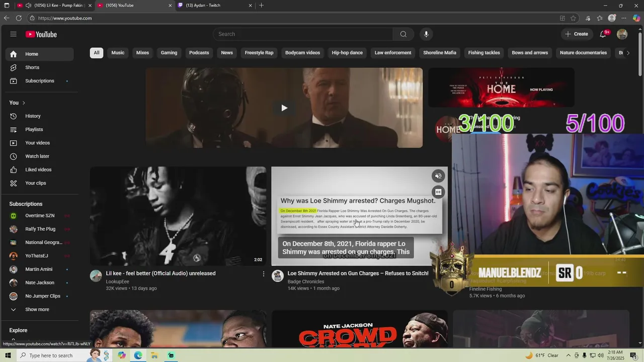Unmute the Loe Shimmy preview video
This screenshot has height=362, width=644.
click(438, 176)
